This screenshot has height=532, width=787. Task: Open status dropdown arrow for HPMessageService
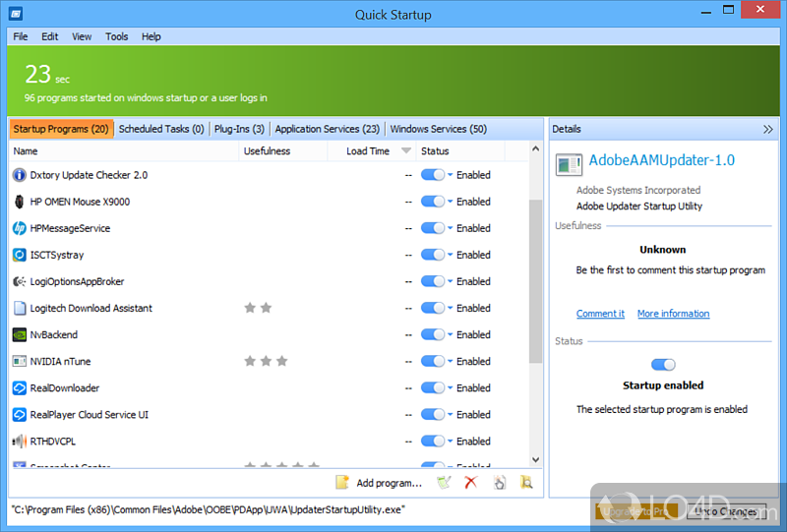point(451,228)
